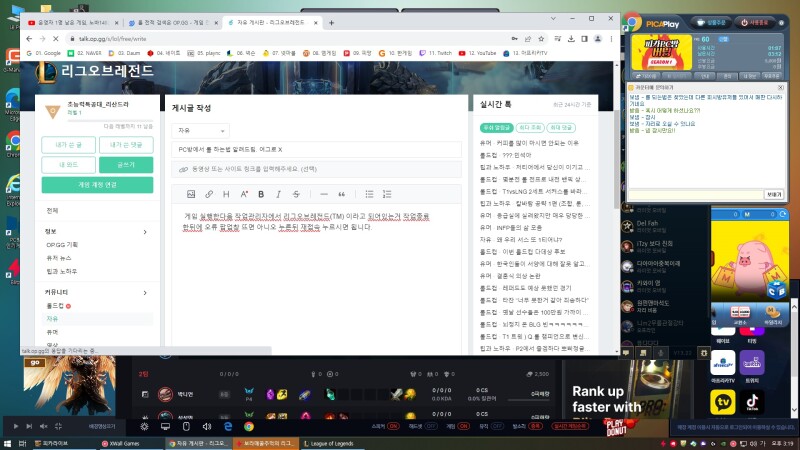Insert a numbered list in the editor
This screenshot has width=800, height=450.
[385, 194]
